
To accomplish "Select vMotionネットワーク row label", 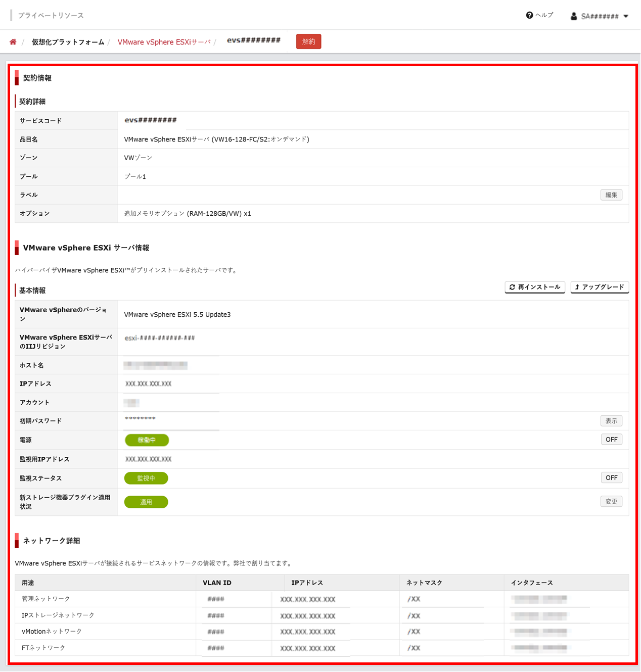I will pos(52,632).
